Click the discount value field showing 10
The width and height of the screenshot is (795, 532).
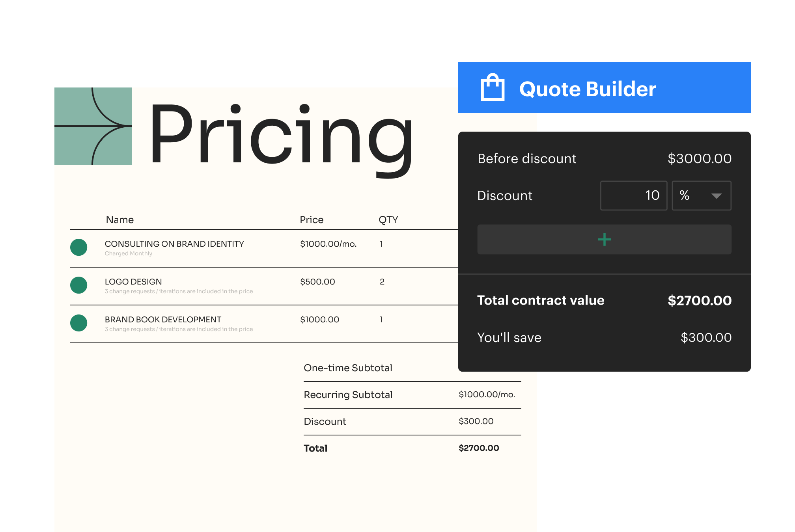[633, 195]
